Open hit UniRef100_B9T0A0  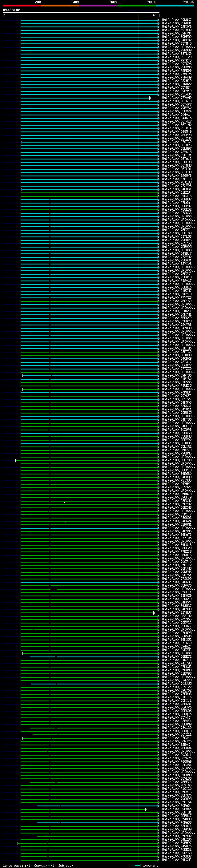coord(176,30)
